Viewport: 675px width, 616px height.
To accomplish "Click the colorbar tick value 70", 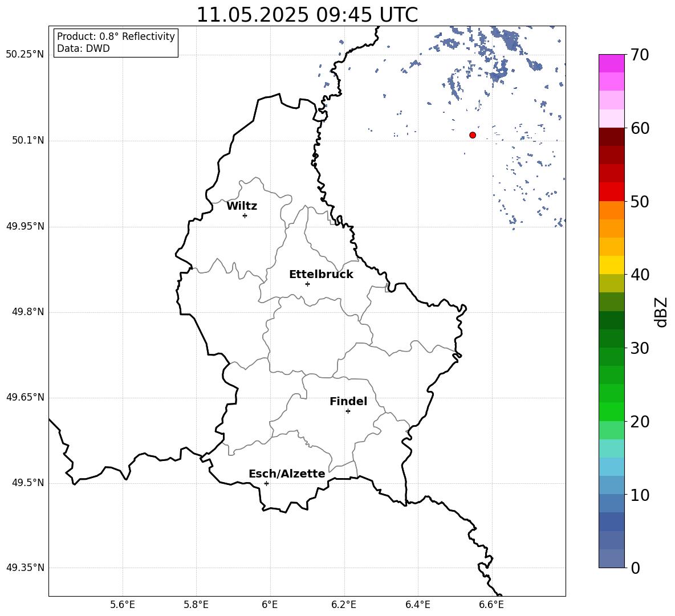I will (x=640, y=55).
